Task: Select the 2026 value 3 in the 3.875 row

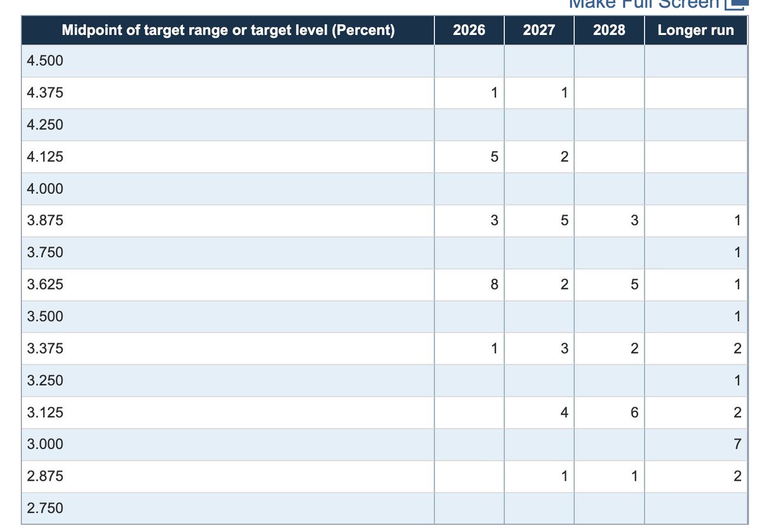Action: 494,221
